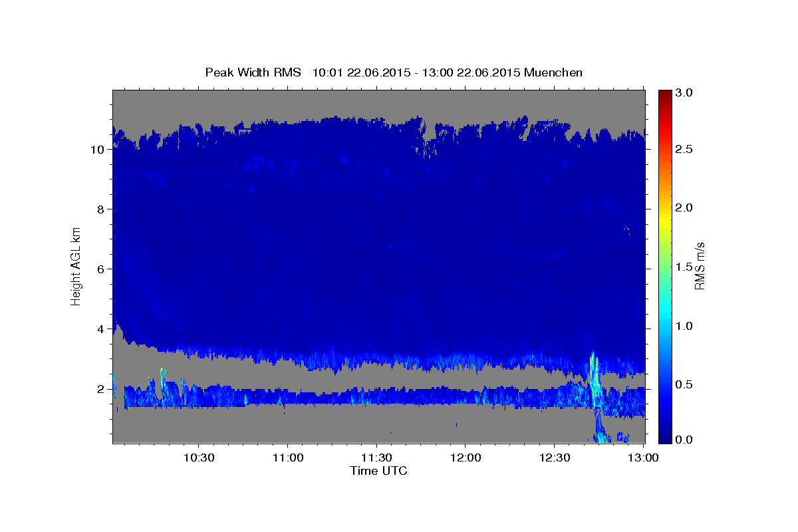Click the cyan band of the colorbar
Viewport: 798px width, 532px height.
pos(665,309)
